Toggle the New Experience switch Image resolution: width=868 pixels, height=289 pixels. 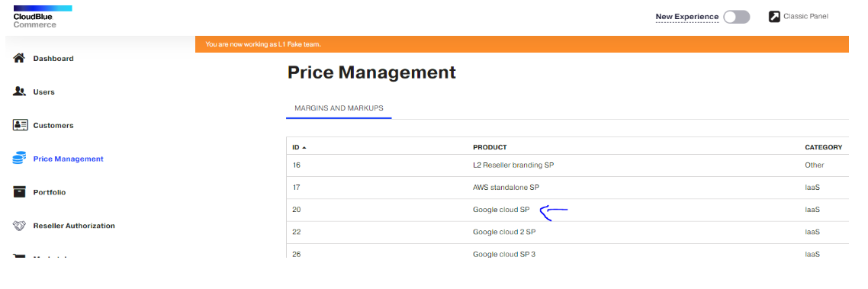click(x=736, y=17)
